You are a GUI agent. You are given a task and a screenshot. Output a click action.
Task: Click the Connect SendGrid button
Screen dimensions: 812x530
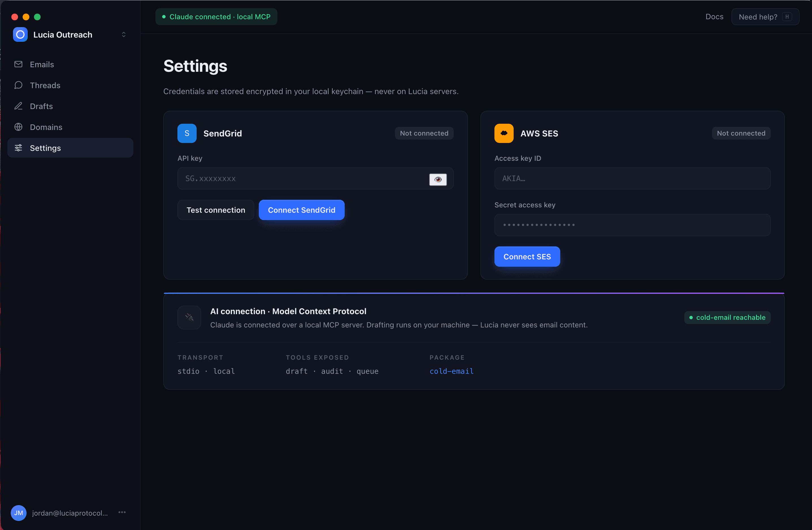tap(301, 210)
